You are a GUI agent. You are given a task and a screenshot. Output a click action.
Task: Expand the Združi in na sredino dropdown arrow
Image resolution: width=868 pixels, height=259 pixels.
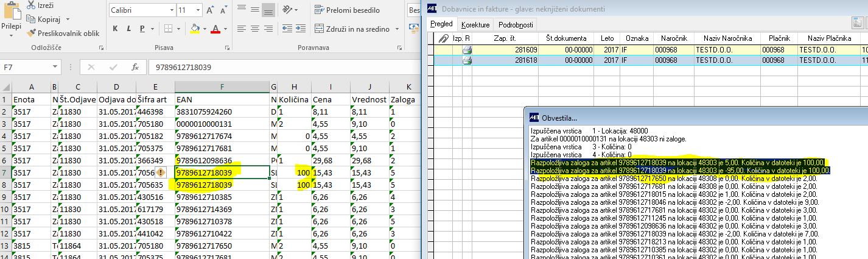(x=397, y=29)
